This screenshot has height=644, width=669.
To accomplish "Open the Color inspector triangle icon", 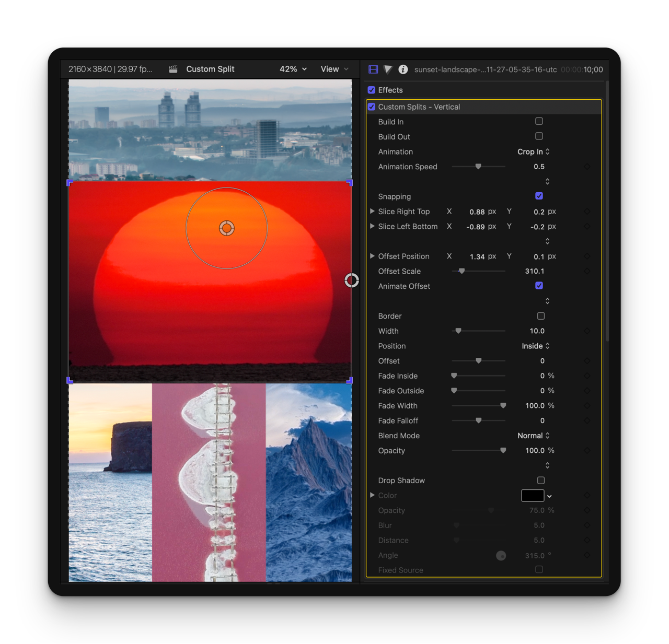I will 388,69.
